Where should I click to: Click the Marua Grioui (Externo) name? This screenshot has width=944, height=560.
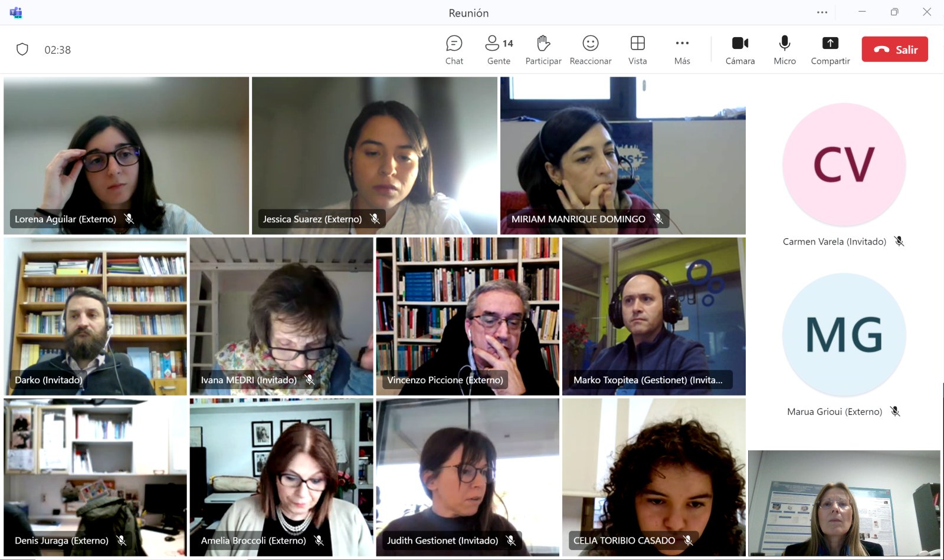pyautogui.click(x=834, y=411)
